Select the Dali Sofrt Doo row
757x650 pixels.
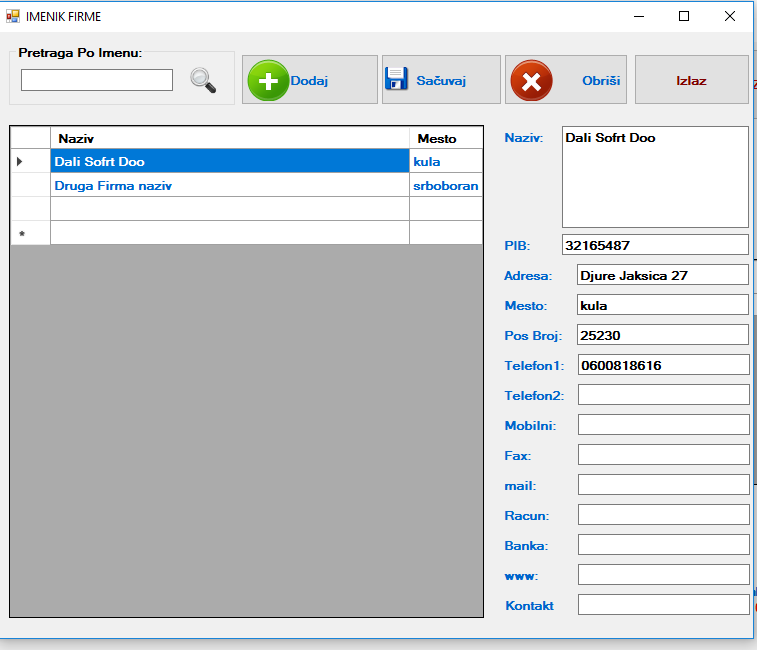tap(229, 161)
